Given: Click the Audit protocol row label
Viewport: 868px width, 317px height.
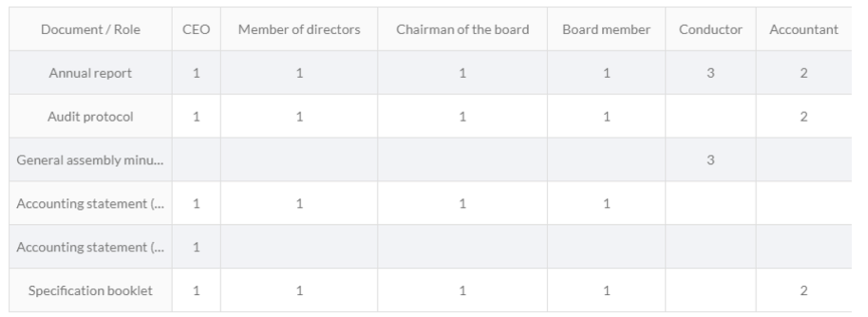Looking at the screenshot, I should (90, 116).
